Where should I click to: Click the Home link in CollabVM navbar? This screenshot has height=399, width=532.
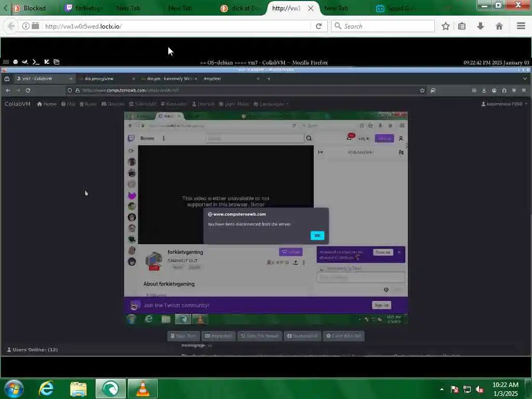pyautogui.click(x=47, y=104)
